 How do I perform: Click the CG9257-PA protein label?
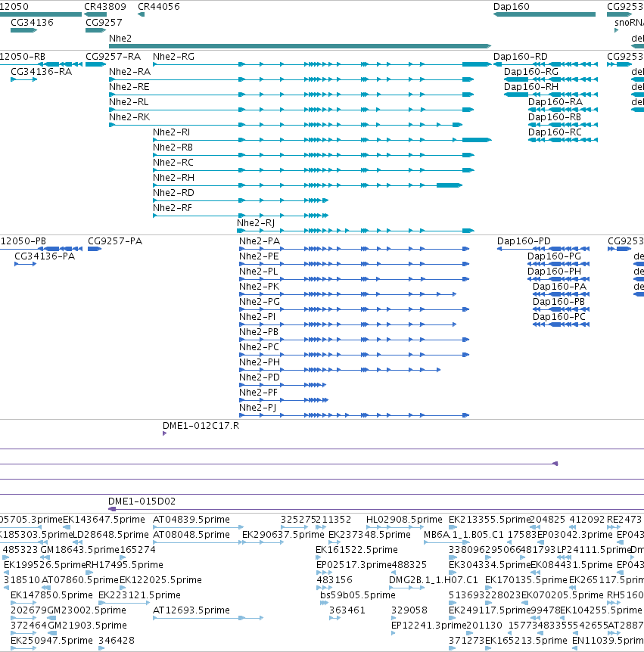click(115, 241)
